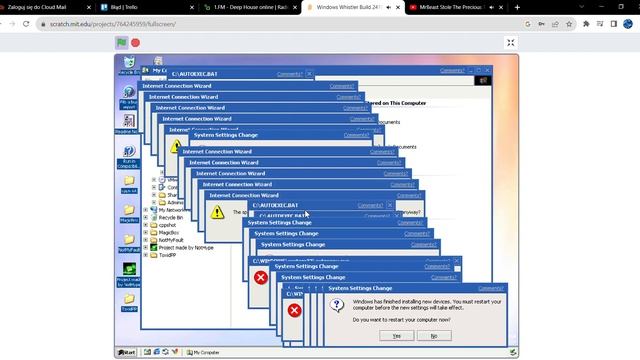
Task: Select the NotMyFault folder on the desktop
Action: coord(129,243)
